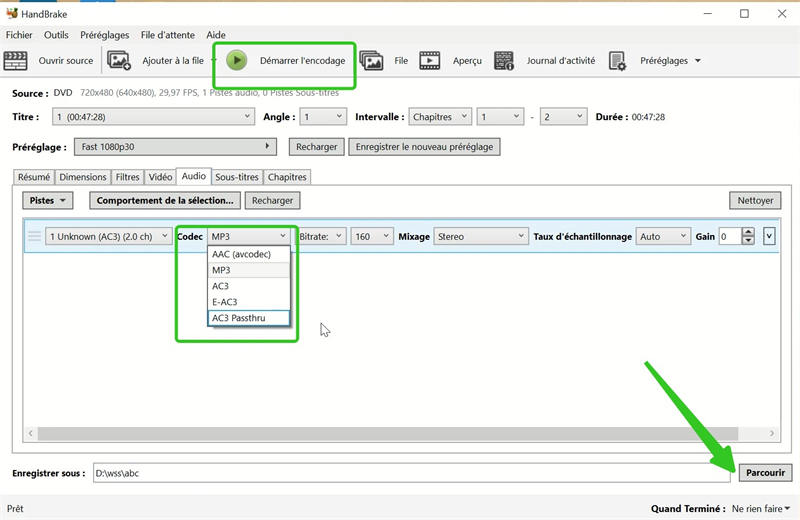800x520 pixels.
Task: Open the Pistes dropdown button
Action: point(47,201)
